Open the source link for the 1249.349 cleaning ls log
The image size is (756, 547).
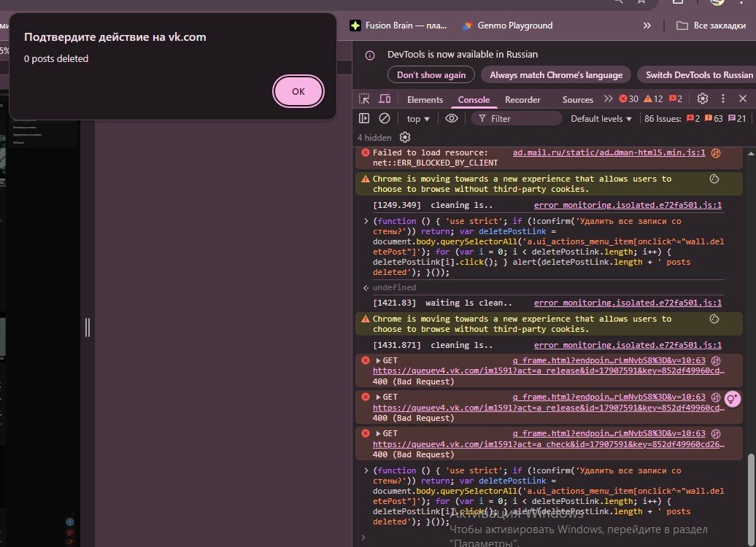tap(628, 205)
